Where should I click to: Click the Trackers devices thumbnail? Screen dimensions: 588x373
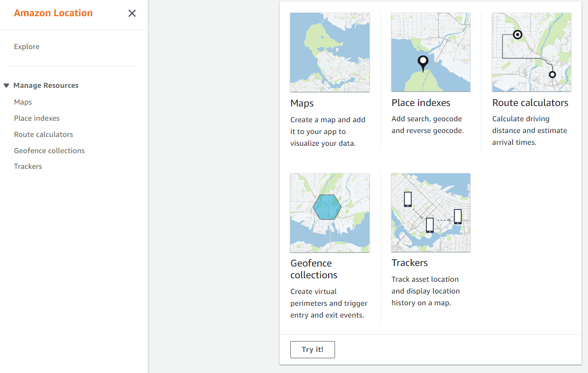point(430,213)
